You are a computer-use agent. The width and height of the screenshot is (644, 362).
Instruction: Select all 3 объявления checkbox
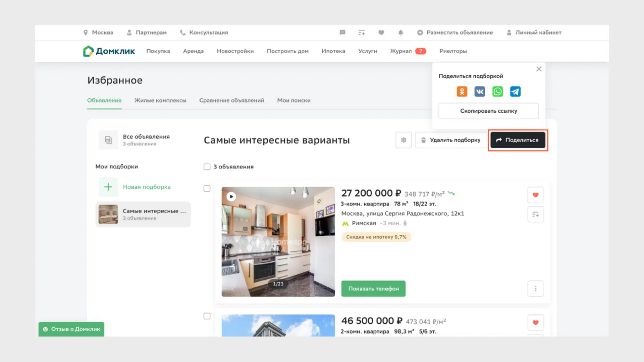pyautogui.click(x=207, y=167)
